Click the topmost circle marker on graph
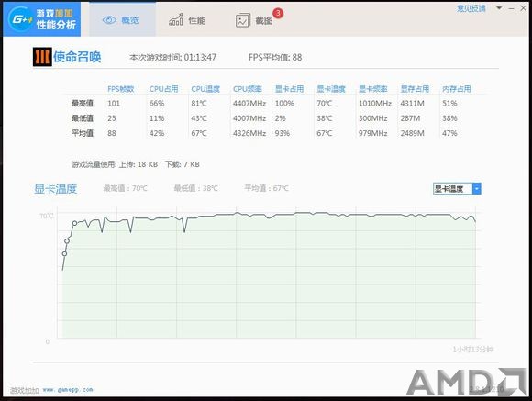Image resolution: width=532 pixels, height=401 pixels. click(74, 223)
